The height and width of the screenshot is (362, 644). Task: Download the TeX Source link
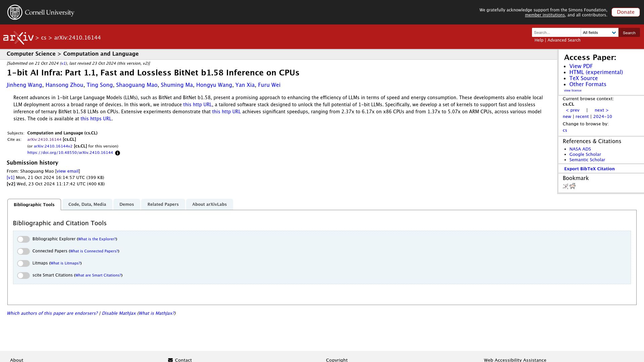point(583,78)
